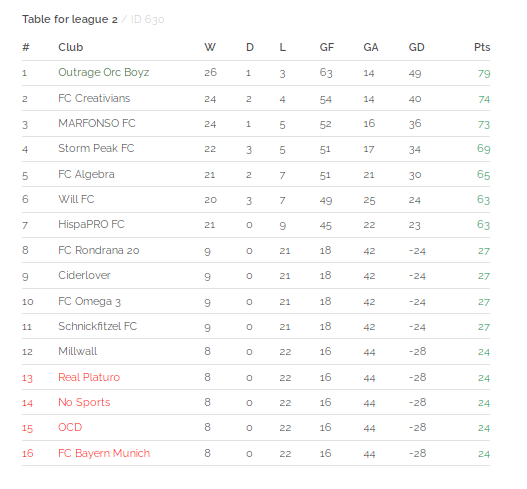Open FC Rondrana 20 club page

click(x=99, y=250)
